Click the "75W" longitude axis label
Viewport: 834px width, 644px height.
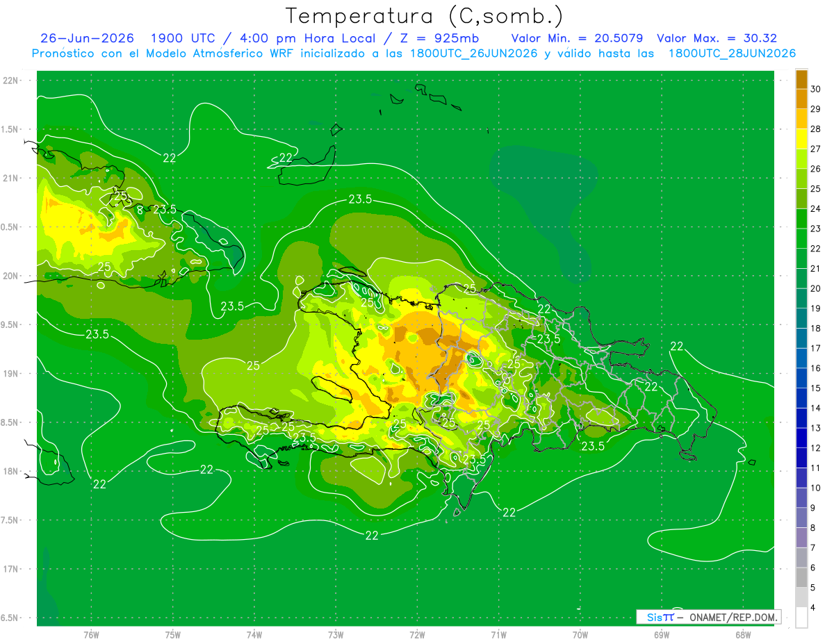173,634
